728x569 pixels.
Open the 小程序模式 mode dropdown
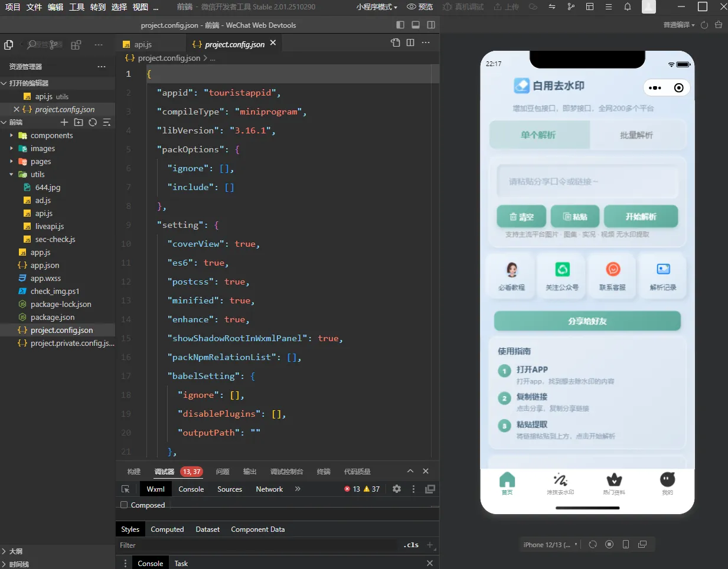377,7
